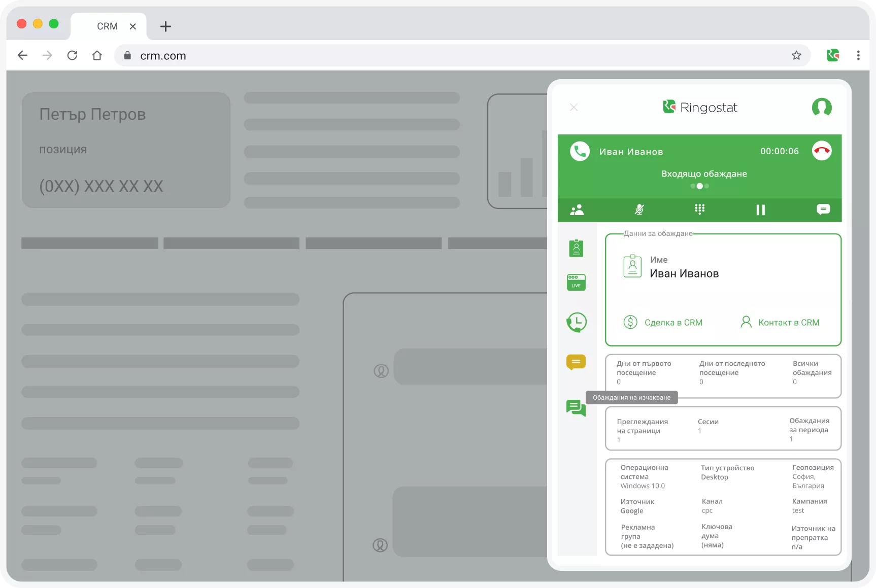Click the Обаждания на изчакване tooltip
The image size is (876, 588).
point(631,398)
